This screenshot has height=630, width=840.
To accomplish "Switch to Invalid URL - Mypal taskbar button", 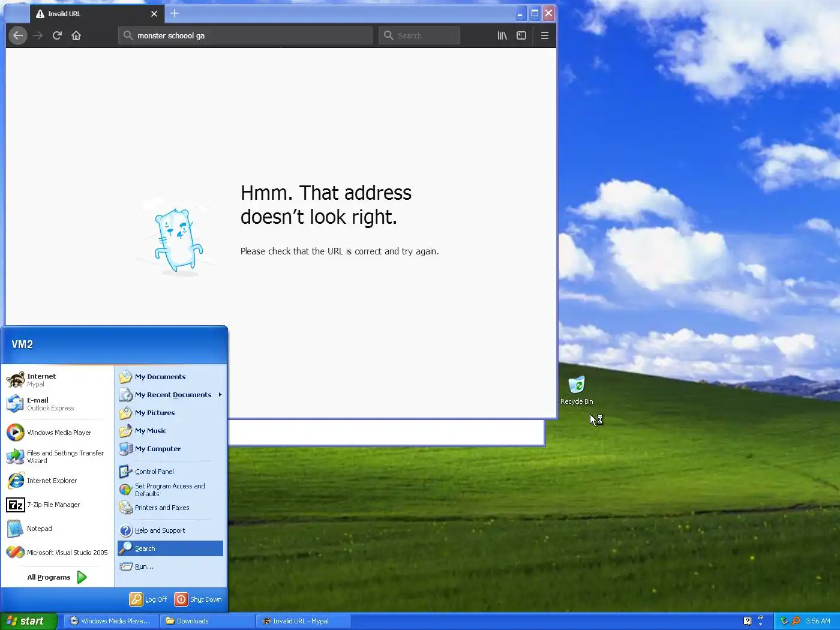I will click(303, 621).
